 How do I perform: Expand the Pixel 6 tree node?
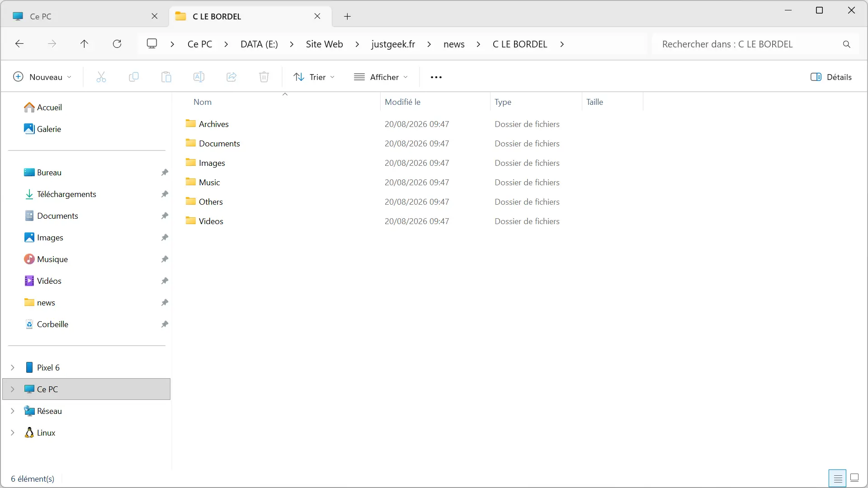coord(13,368)
